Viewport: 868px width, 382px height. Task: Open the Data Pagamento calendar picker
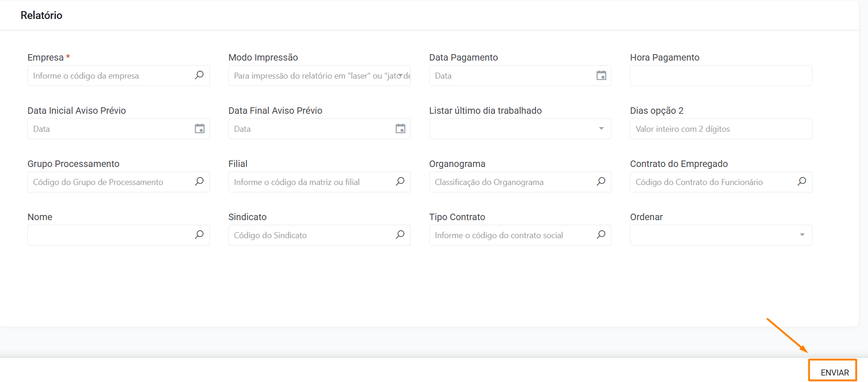pyautogui.click(x=601, y=75)
